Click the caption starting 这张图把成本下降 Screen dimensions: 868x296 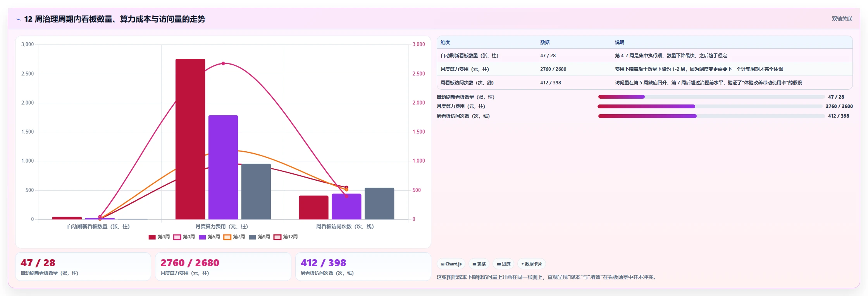tap(547, 277)
